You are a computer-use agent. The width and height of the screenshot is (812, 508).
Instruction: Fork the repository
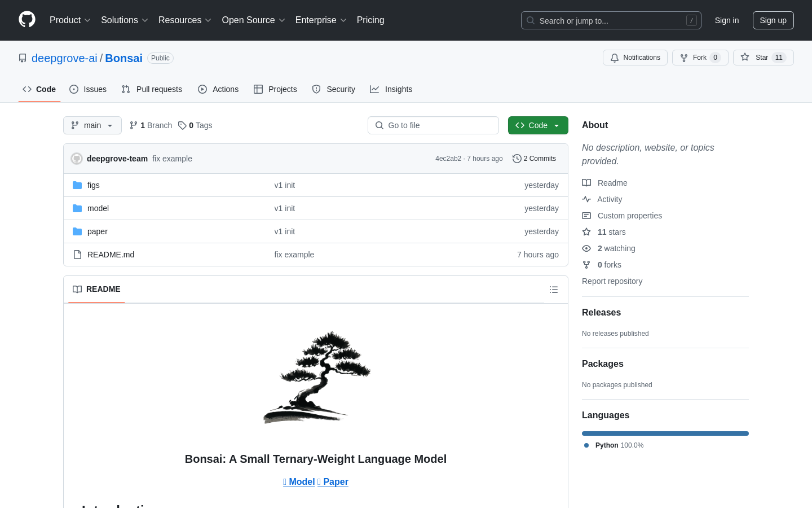[x=700, y=58]
